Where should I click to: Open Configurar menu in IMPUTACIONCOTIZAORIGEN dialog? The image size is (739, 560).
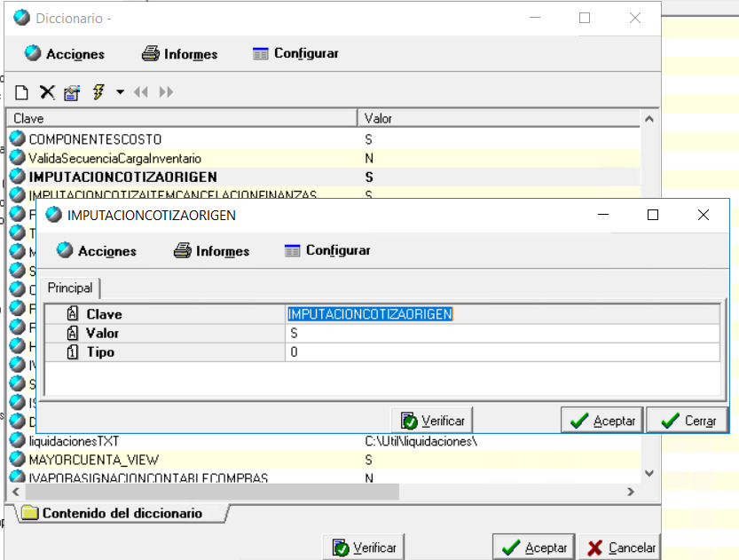point(327,250)
